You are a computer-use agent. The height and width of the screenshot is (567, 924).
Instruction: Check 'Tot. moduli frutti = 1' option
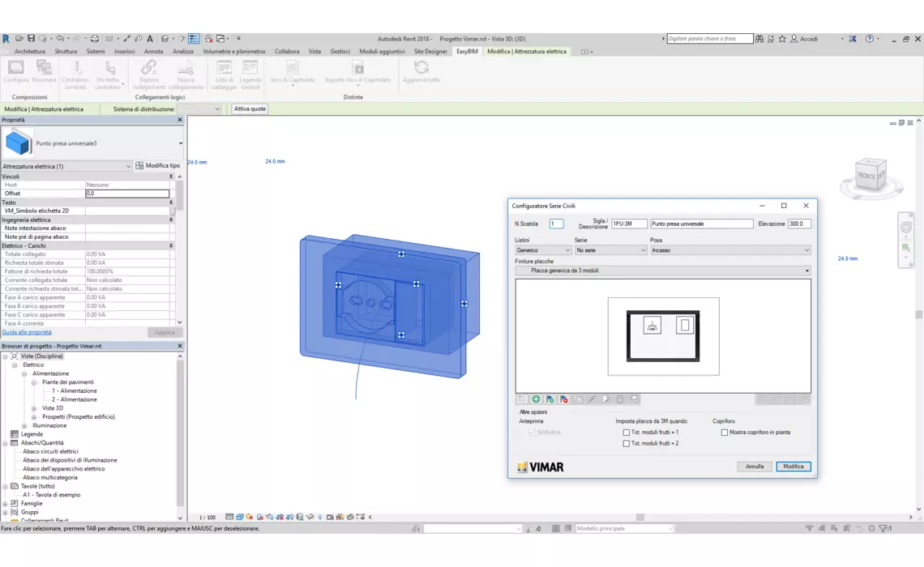(x=627, y=433)
